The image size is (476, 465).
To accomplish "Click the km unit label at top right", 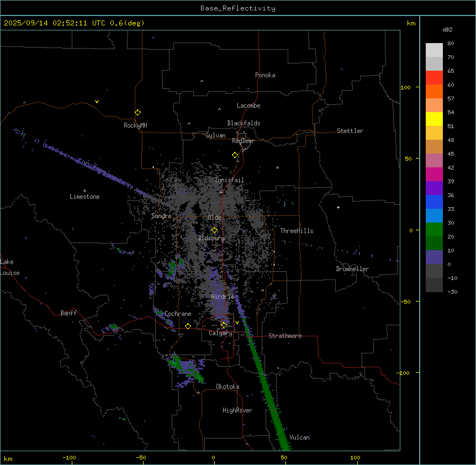I will [x=411, y=23].
